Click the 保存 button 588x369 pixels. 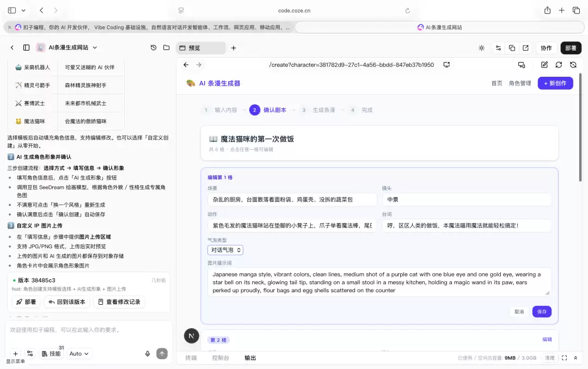tap(542, 312)
